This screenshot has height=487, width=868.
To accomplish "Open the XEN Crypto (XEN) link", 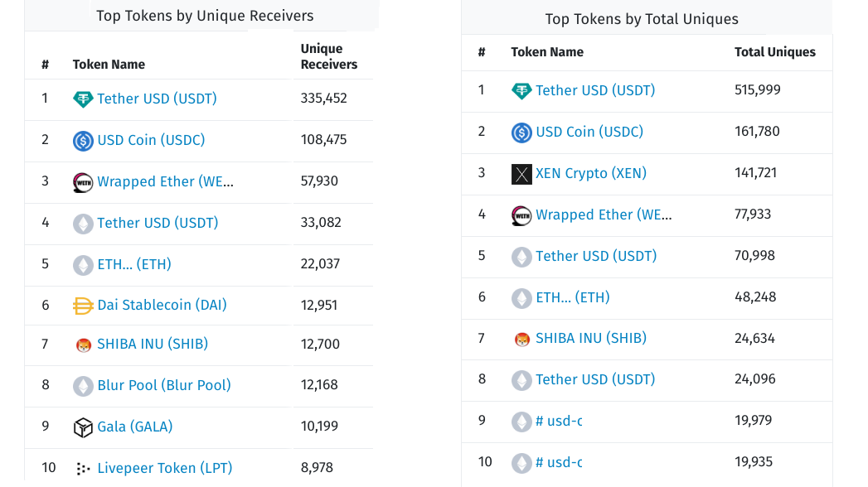I will (590, 173).
